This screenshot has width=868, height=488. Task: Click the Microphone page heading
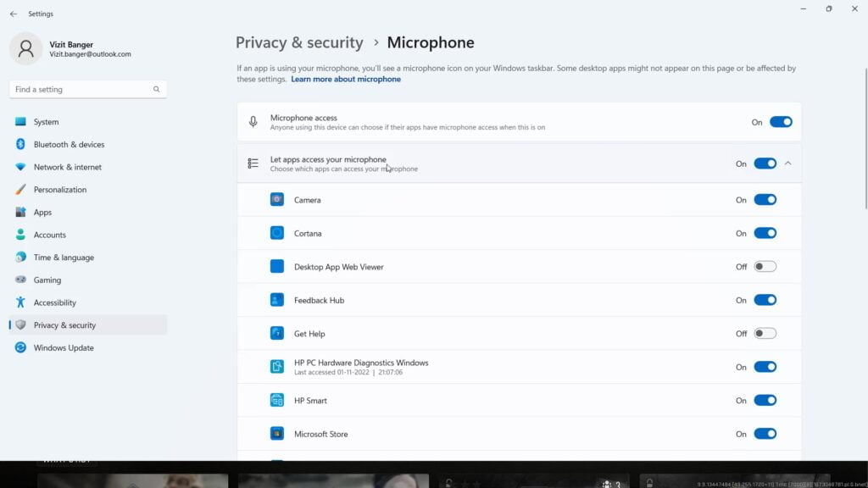pos(431,42)
